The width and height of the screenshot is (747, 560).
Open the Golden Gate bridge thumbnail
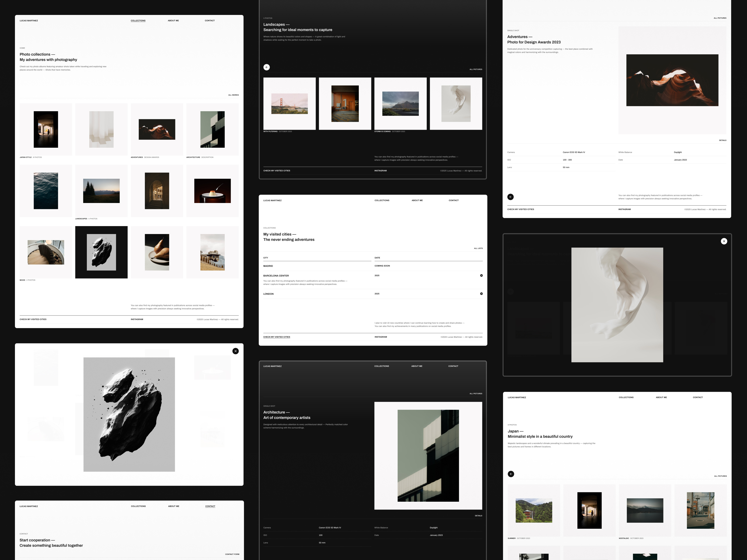coord(289,104)
